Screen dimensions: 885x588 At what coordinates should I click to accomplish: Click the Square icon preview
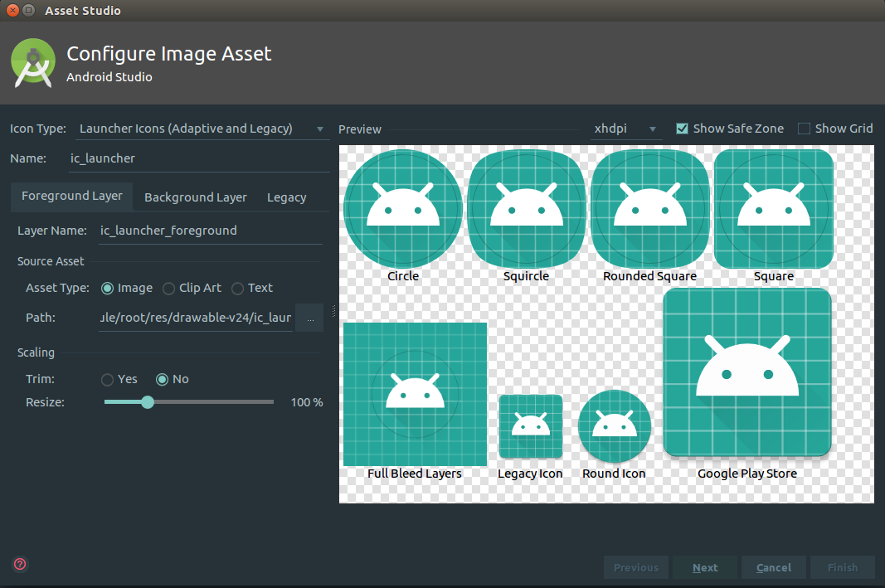774,208
